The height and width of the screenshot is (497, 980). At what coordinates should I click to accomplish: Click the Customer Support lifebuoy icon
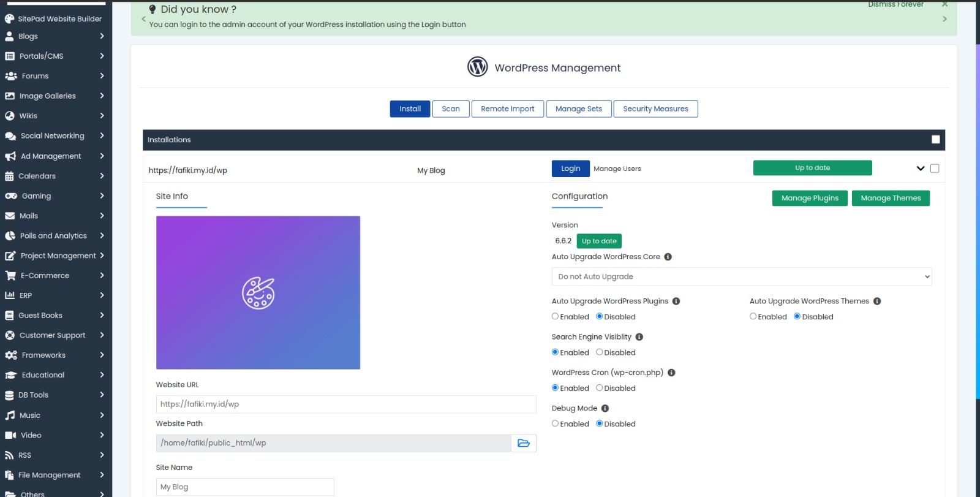coord(10,335)
